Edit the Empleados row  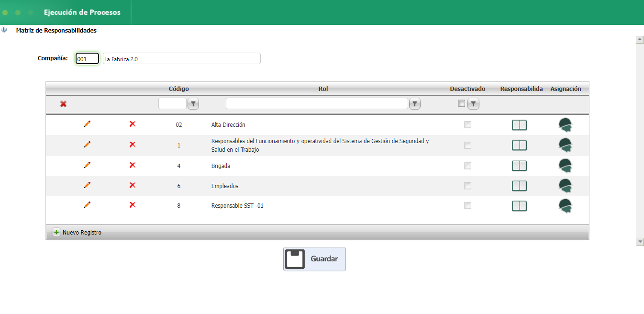87,185
